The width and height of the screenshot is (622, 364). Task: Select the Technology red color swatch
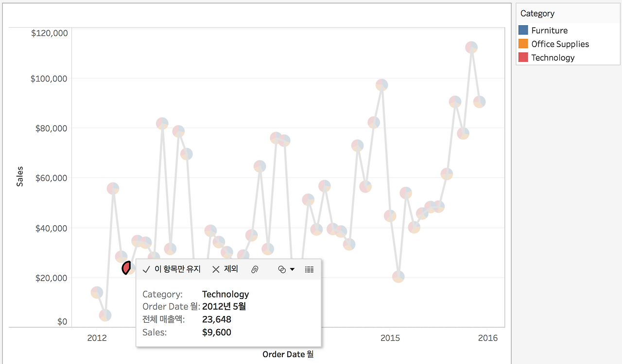pyautogui.click(x=523, y=57)
